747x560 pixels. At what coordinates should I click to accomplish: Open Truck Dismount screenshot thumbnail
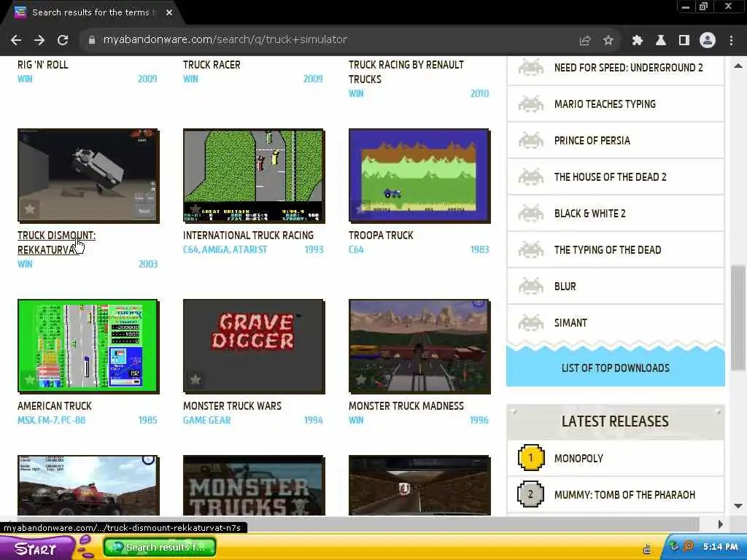[88, 175]
